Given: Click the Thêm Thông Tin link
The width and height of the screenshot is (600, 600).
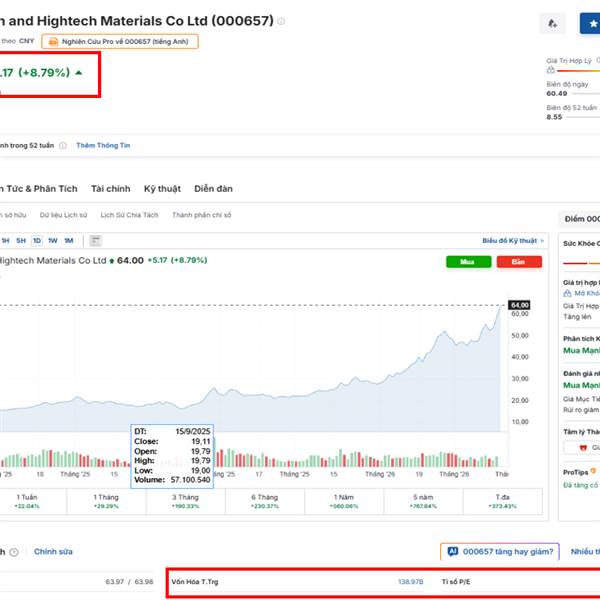Looking at the screenshot, I should 104,145.
